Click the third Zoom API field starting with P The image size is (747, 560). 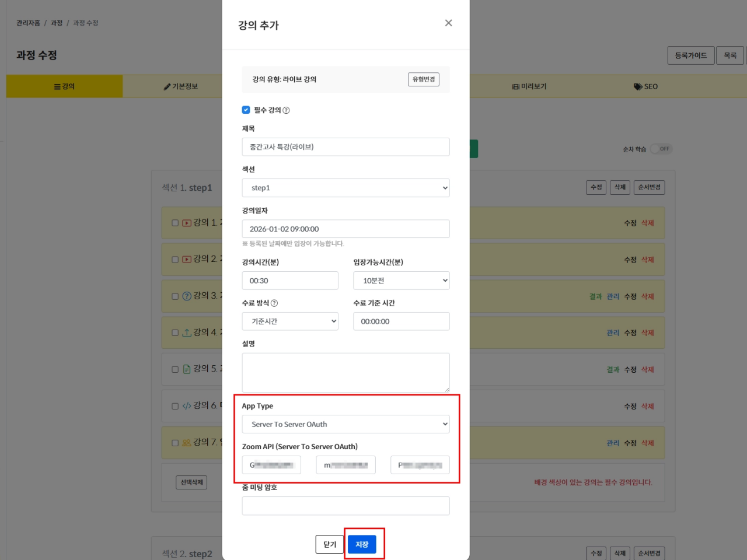(x=420, y=465)
